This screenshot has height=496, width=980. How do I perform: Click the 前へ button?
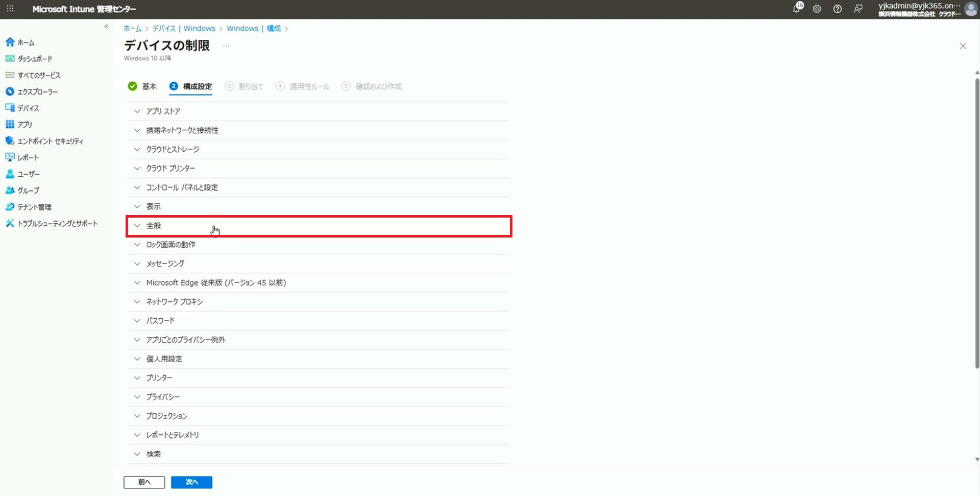click(x=144, y=482)
